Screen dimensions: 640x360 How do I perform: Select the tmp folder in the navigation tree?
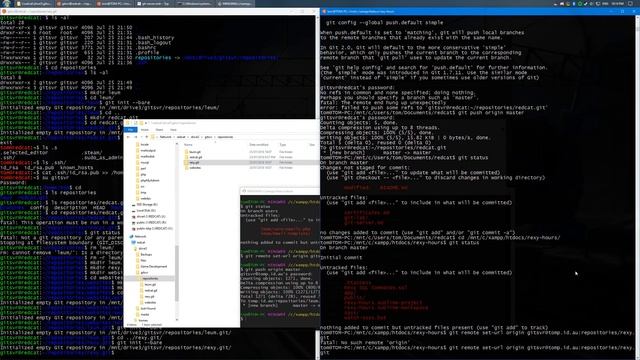point(143,193)
